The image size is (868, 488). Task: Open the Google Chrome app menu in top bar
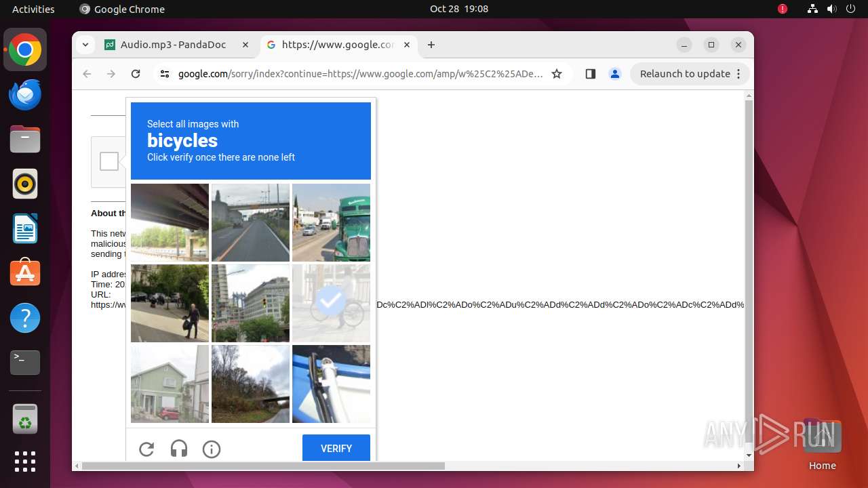pos(122,9)
